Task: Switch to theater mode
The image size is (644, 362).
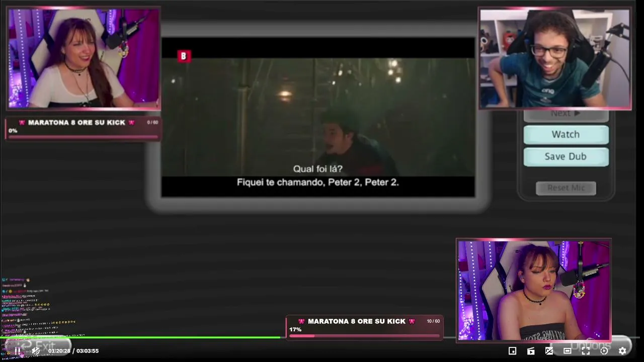Action: click(568, 351)
